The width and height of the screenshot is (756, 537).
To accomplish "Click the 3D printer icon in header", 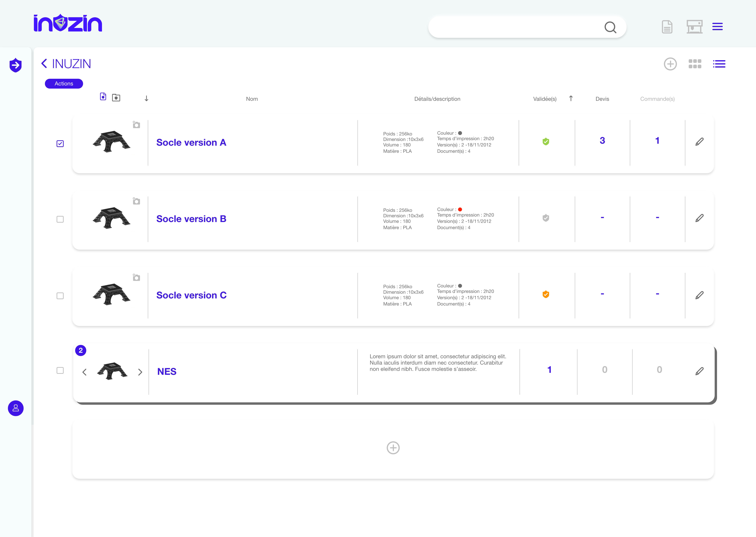I will click(694, 27).
